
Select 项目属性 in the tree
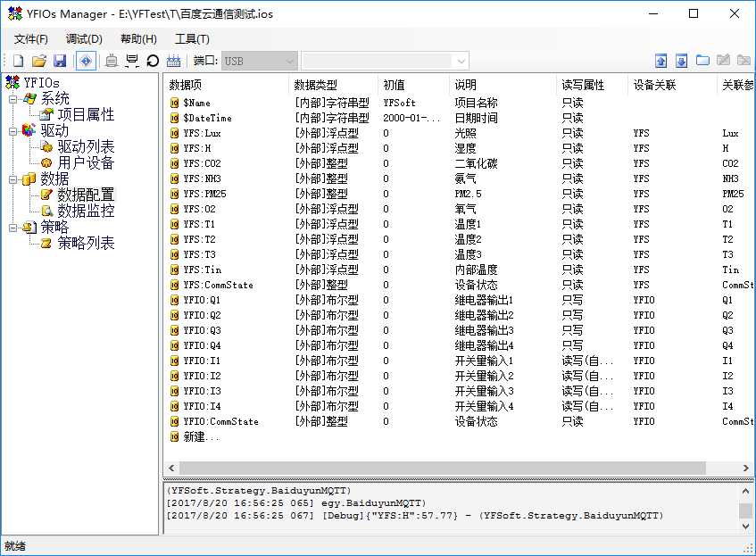click(86, 115)
